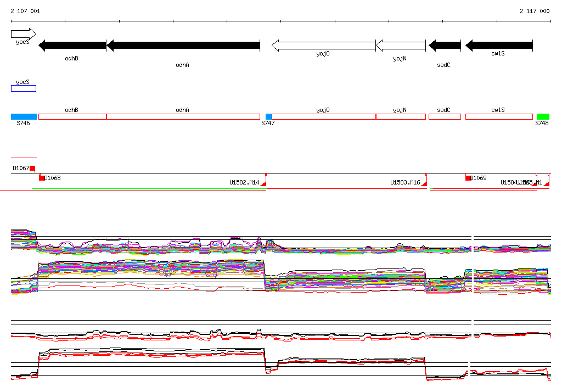Click the red D1068 marker square
Viewport: 562px width, 392px height.
pyautogui.click(x=42, y=178)
